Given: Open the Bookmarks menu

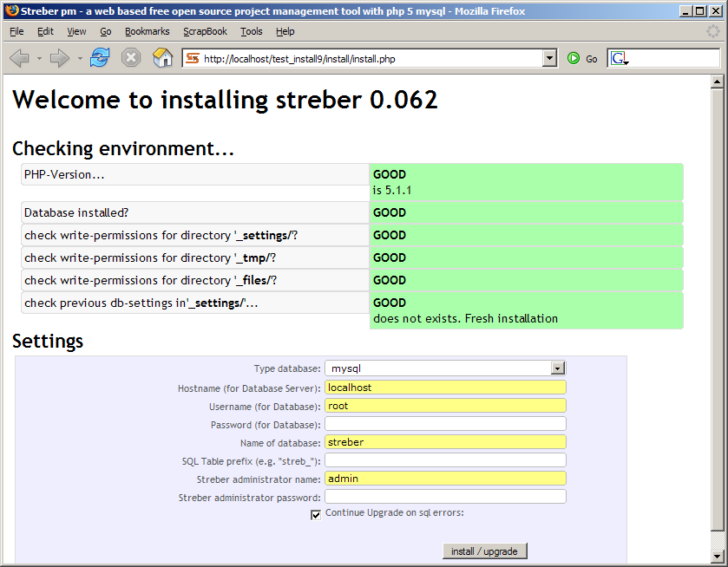Looking at the screenshot, I should point(148,31).
